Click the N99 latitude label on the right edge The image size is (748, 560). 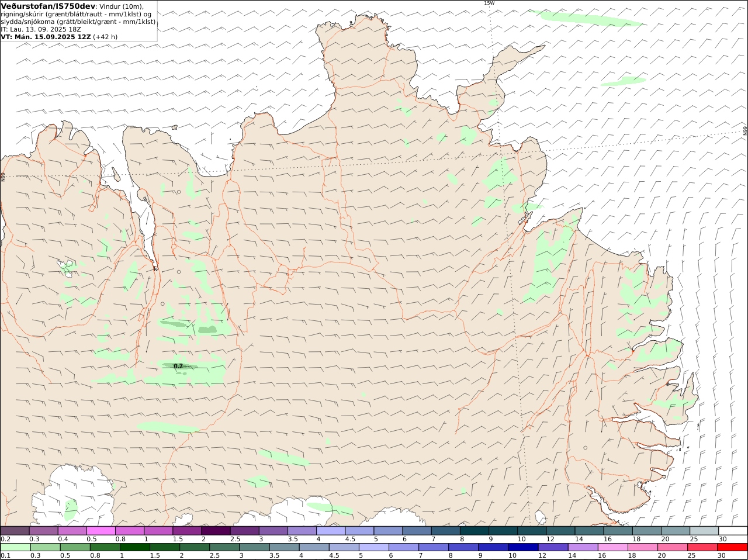(x=745, y=131)
